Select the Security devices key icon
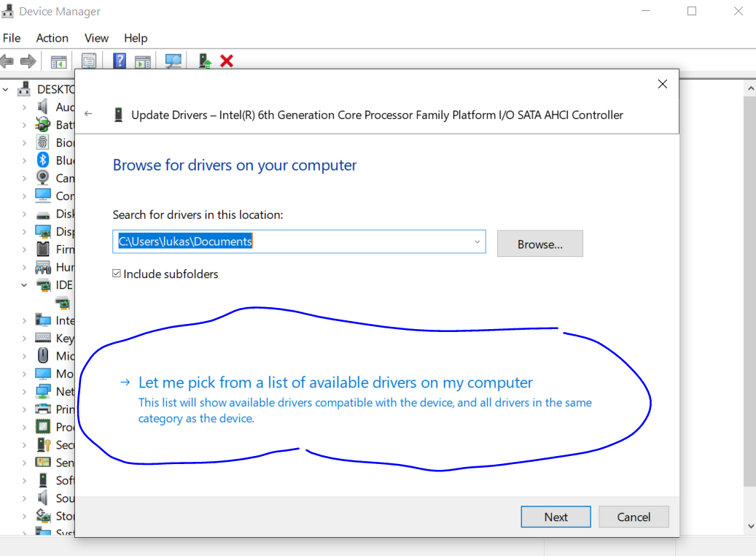 44,444
